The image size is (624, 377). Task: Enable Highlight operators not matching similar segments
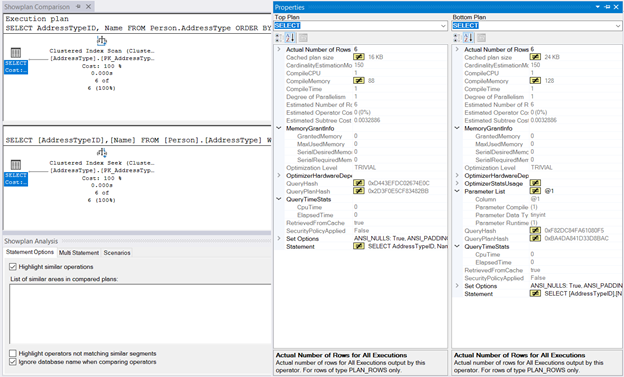13,354
